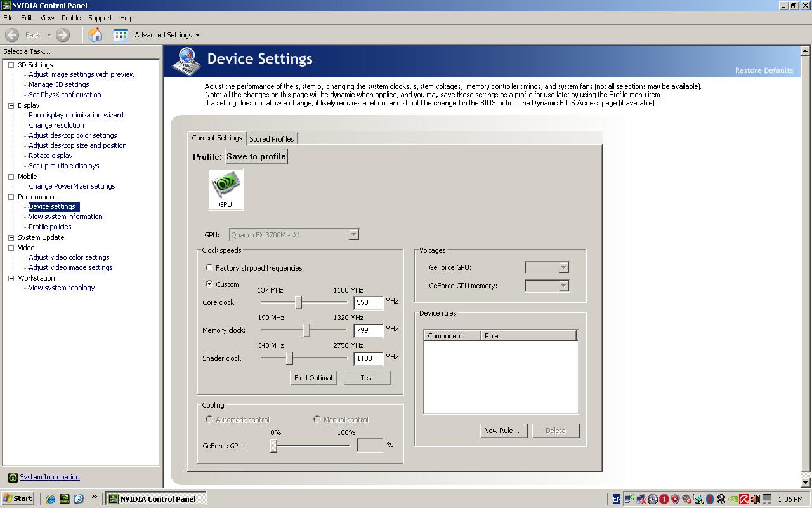Collapse the Mobile tree node
Image resolution: width=812 pixels, height=508 pixels.
(x=11, y=177)
